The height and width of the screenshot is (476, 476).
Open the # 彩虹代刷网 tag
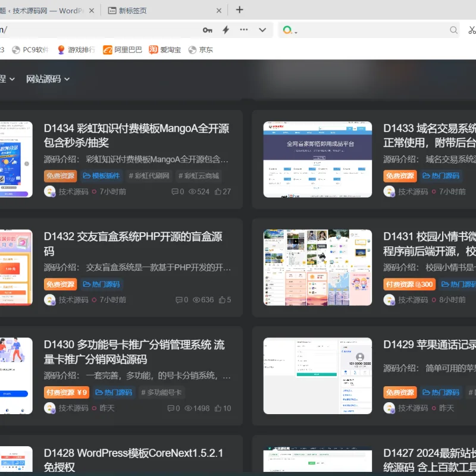[149, 176]
